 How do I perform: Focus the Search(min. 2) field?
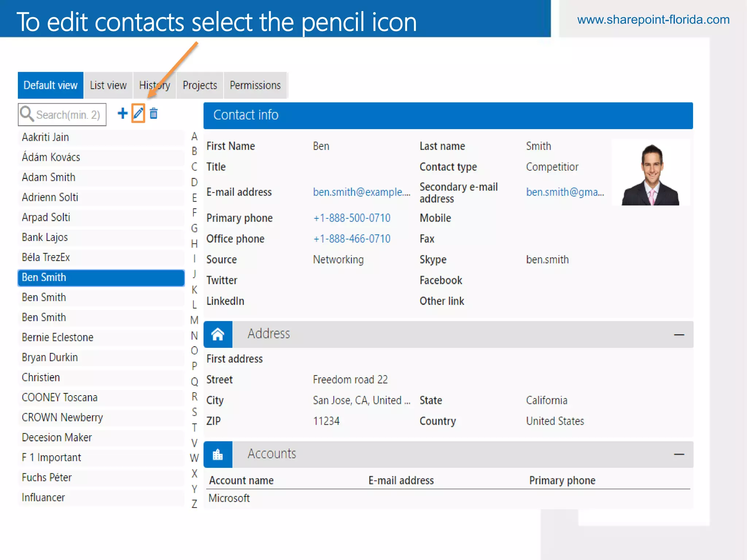click(x=62, y=114)
